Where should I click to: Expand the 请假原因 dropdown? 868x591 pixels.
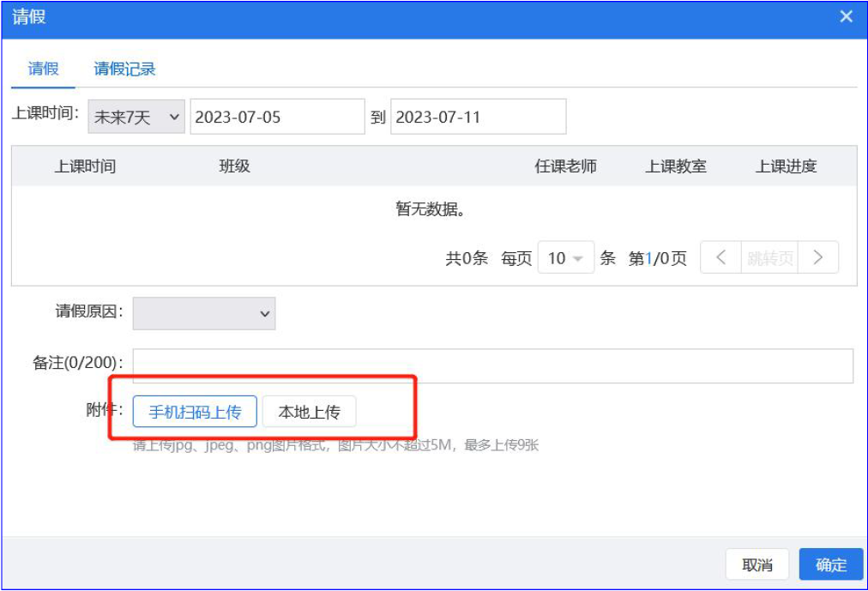[x=204, y=313]
